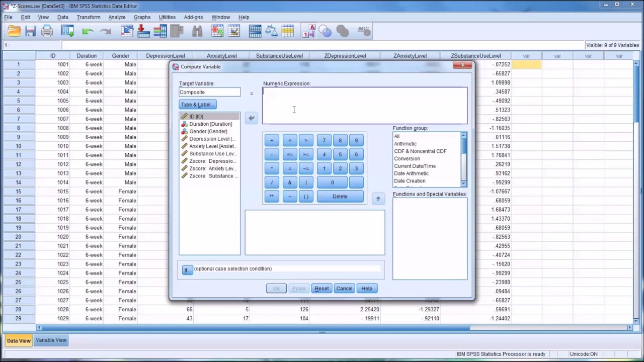Toggle the Value labels icon in the toolbar

click(x=308, y=31)
